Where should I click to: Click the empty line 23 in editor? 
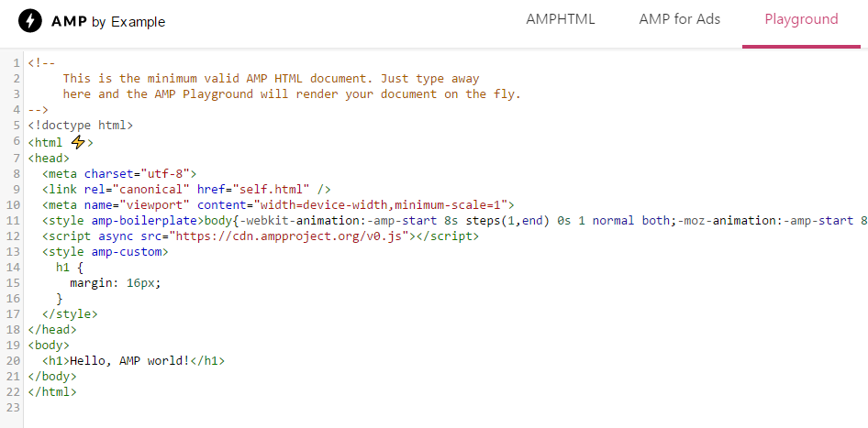446,408
